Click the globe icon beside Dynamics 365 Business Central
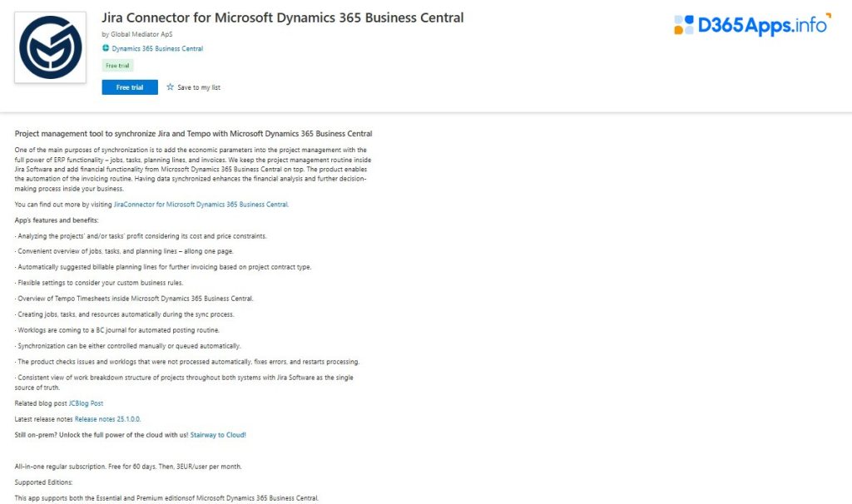 (x=106, y=47)
